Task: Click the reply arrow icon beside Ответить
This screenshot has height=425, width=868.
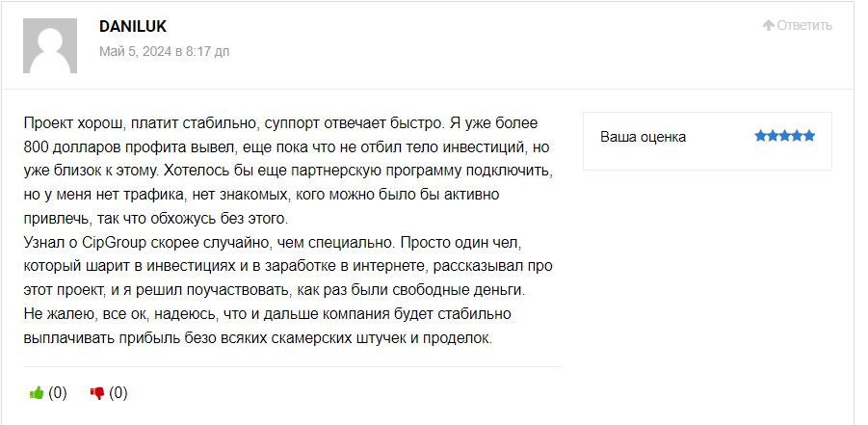Action: click(x=768, y=25)
